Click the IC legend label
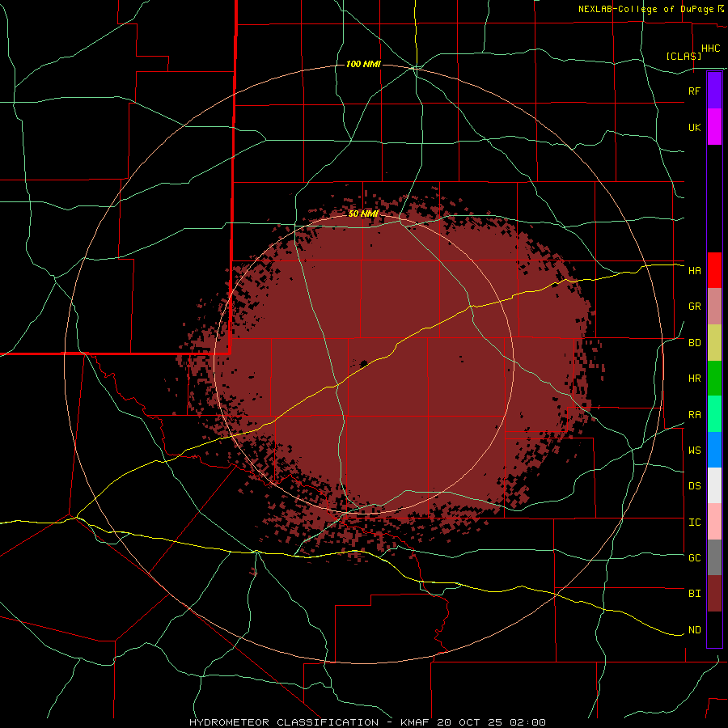The image size is (728, 728). [x=694, y=523]
